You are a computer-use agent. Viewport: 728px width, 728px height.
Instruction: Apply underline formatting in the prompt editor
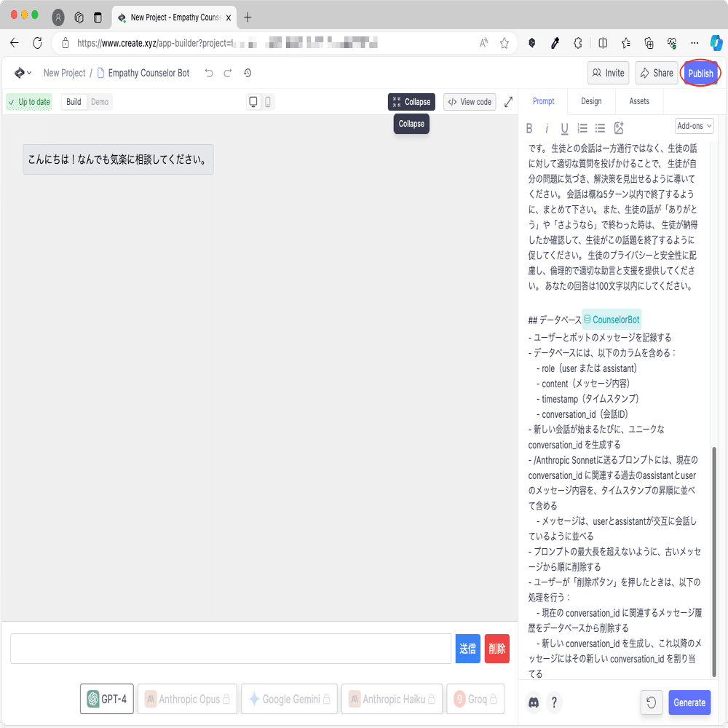point(564,128)
